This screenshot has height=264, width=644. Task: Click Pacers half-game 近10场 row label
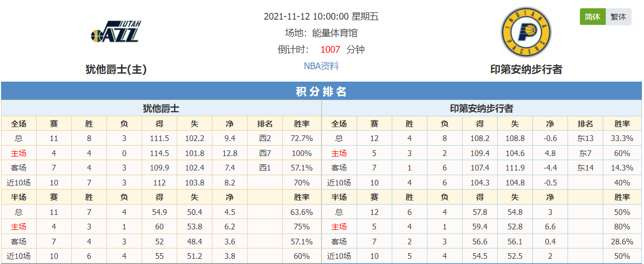[339, 256]
